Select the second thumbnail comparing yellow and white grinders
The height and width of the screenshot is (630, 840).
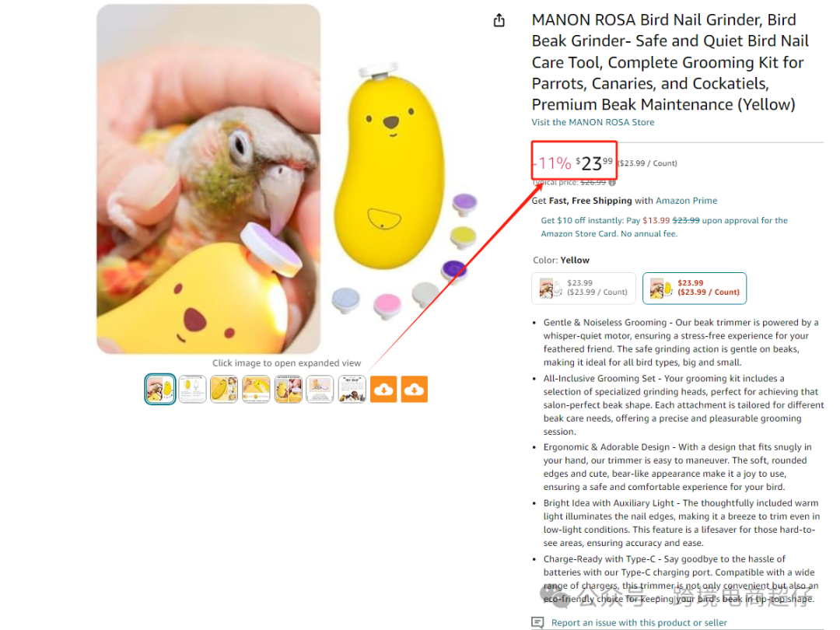click(192, 389)
